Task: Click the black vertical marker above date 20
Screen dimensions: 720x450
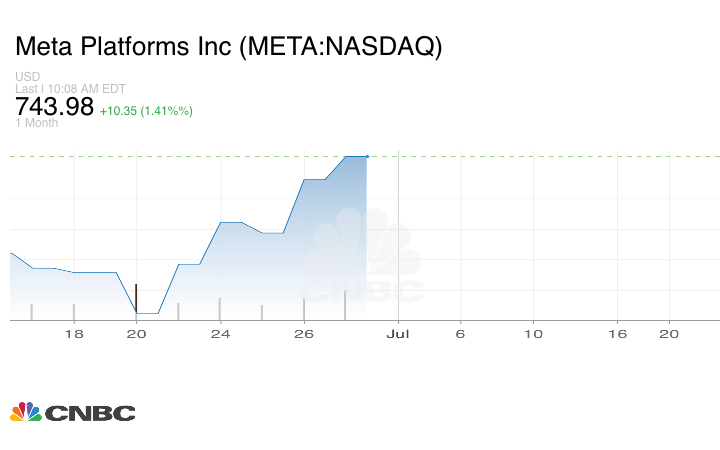Action: [x=136, y=298]
